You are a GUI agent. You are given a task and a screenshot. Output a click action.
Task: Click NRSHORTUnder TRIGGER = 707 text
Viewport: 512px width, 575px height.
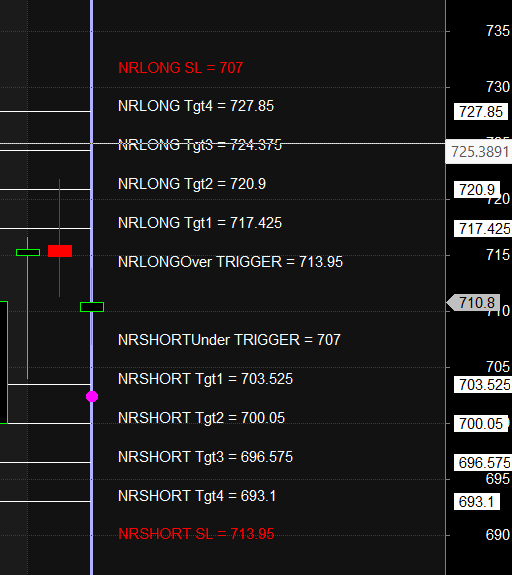(x=229, y=340)
